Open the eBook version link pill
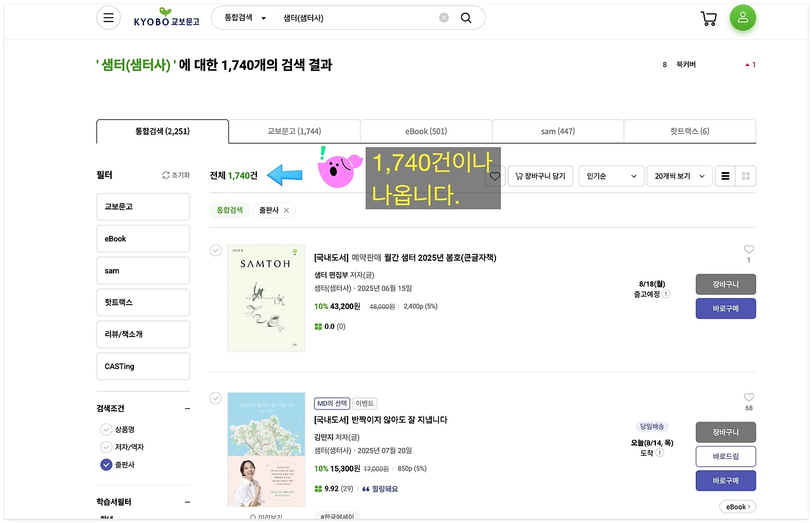 [738, 506]
